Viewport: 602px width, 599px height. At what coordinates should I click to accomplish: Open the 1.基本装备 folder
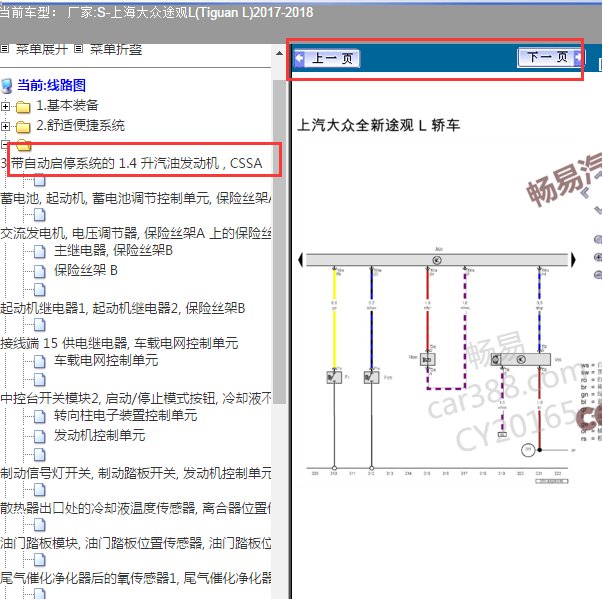pos(67,105)
